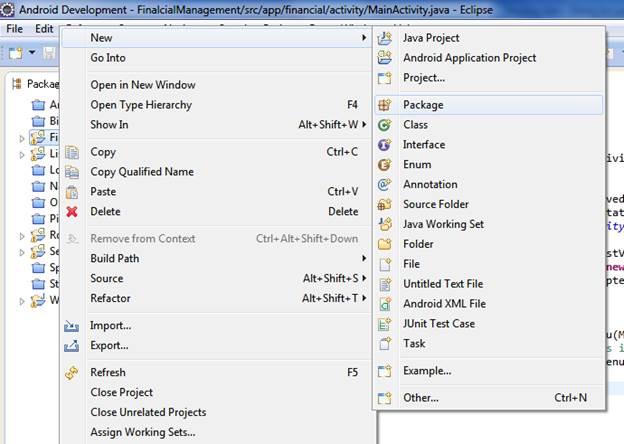Expand the Build Path submenu arrow
Image resolution: width=624 pixels, height=444 pixels.
pyautogui.click(x=364, y=258)
